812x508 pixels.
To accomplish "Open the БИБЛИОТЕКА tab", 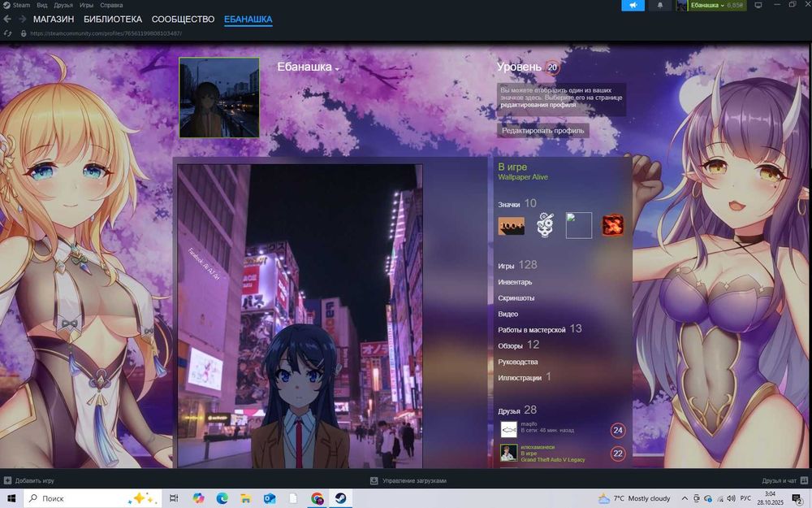I will (113, 19).
